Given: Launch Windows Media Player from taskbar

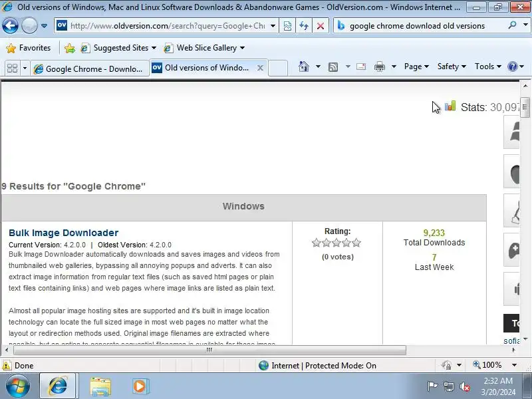Looking at the screenshot, I should tap(140, 386).
